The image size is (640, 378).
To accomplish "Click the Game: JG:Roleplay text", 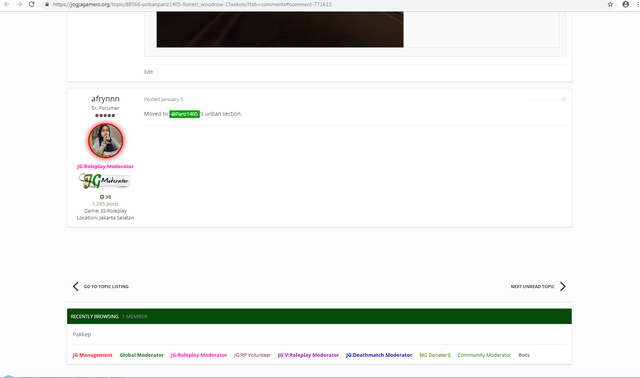I will coord(105,211).
